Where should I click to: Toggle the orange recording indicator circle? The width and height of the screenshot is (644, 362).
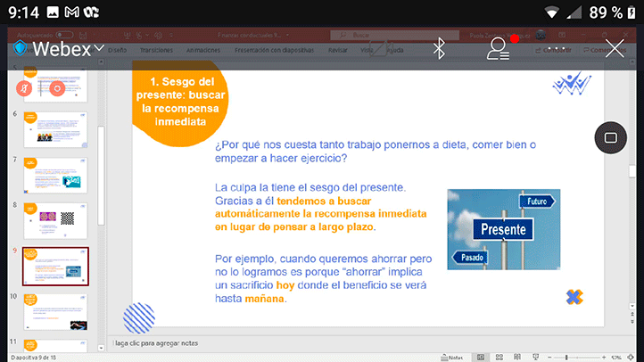pos(57,88)
